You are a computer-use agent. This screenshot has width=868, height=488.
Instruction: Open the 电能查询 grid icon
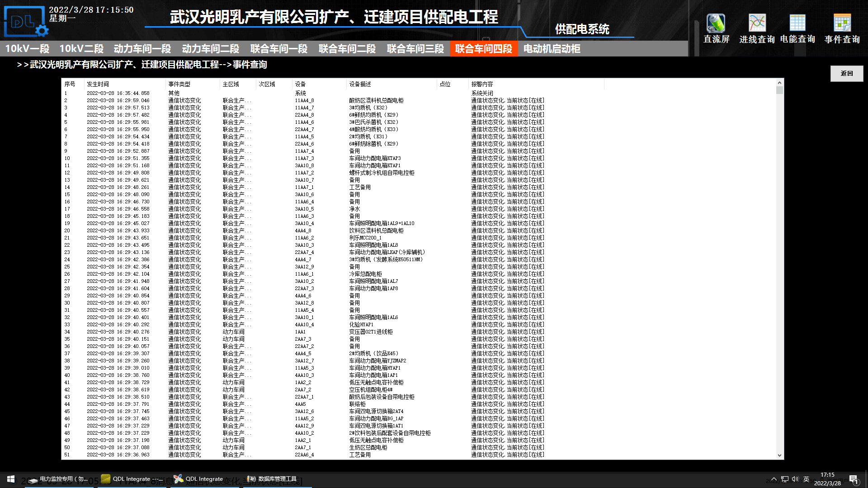pyautogui.click(x=797, y=23)
